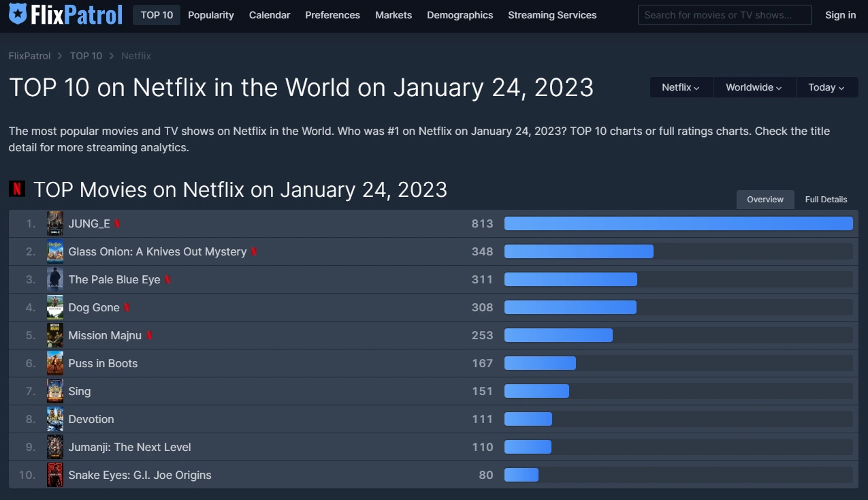Open the Netflix platform dropdown
Image resolution: width=868 pixels, height=500 pixels.
pos(681,87)
